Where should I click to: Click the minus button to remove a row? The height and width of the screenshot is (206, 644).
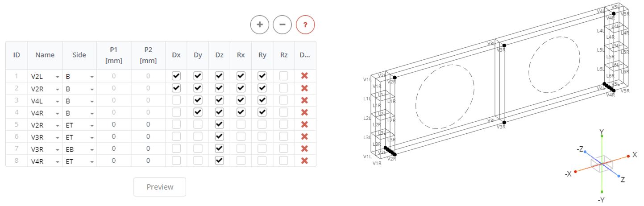coord(283,25)
